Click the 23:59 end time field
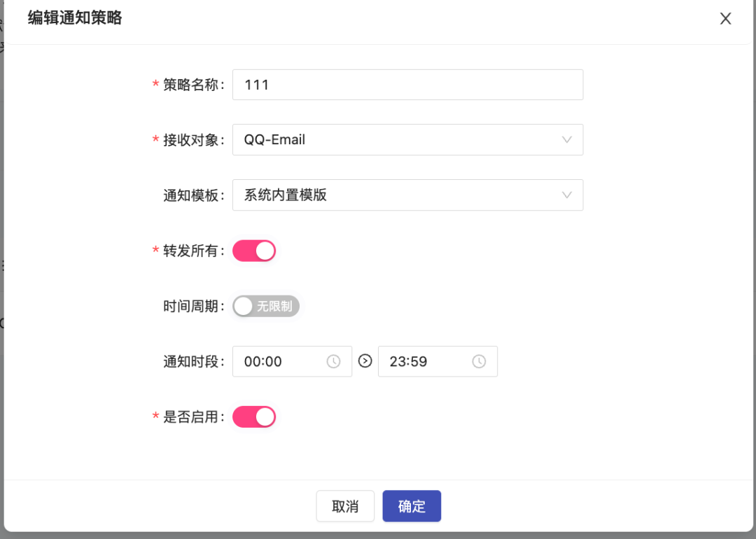The height and width of the screenshot is (539, 756). (437, 362)
